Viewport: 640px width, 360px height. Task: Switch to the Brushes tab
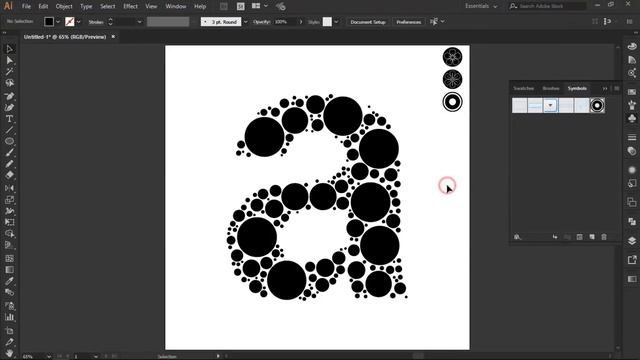click(x=551, y=89)
